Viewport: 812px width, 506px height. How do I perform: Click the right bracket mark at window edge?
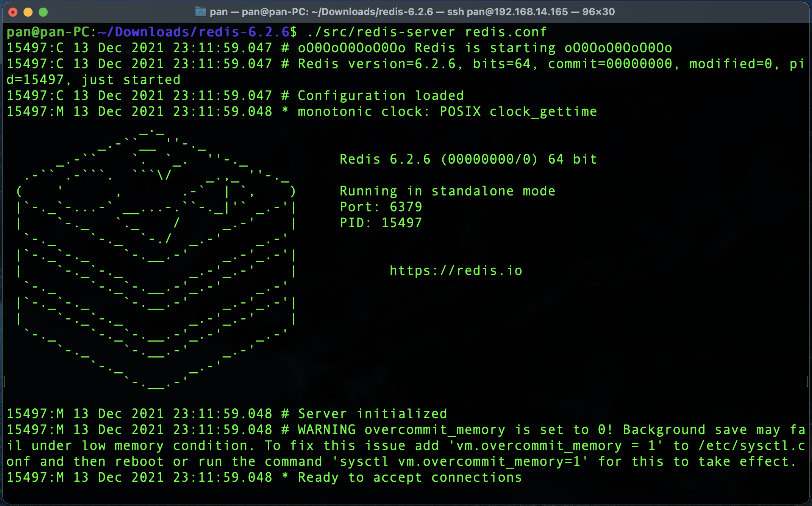(x=807, y=381)
